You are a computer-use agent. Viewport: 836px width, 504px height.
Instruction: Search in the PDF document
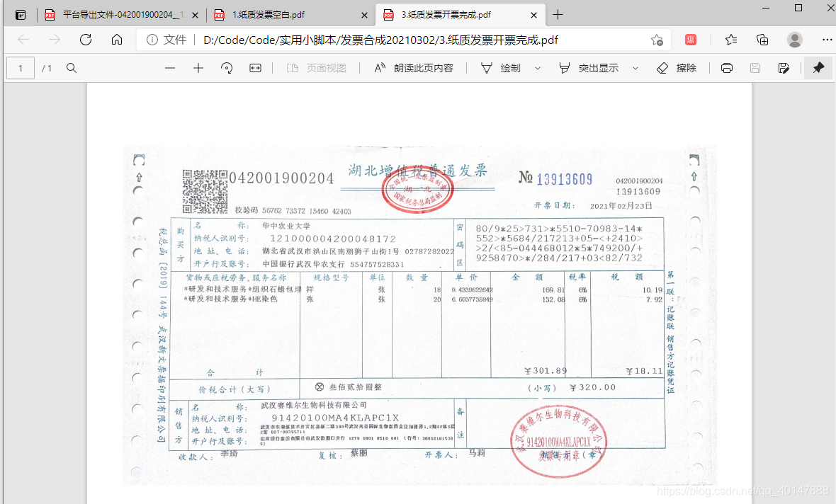click(x=72, y=68)
